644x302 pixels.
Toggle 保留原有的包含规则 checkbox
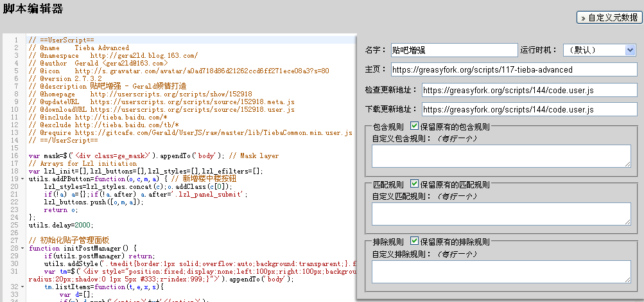414,126
